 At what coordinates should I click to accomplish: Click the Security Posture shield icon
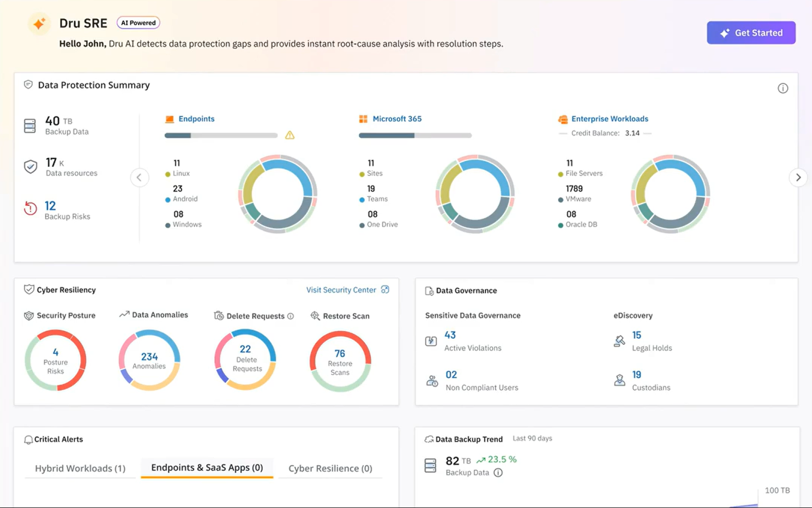29,316
